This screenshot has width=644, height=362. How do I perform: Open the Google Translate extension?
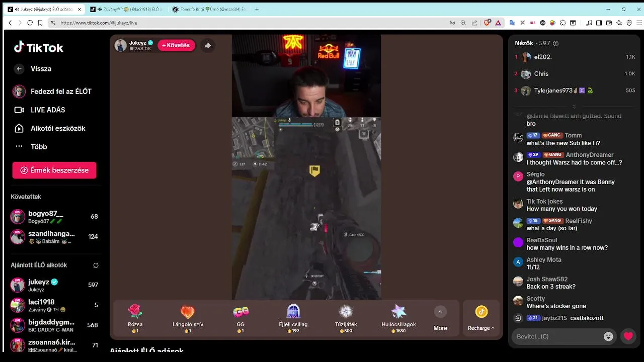pyautogui.click(x=512, y=23)
